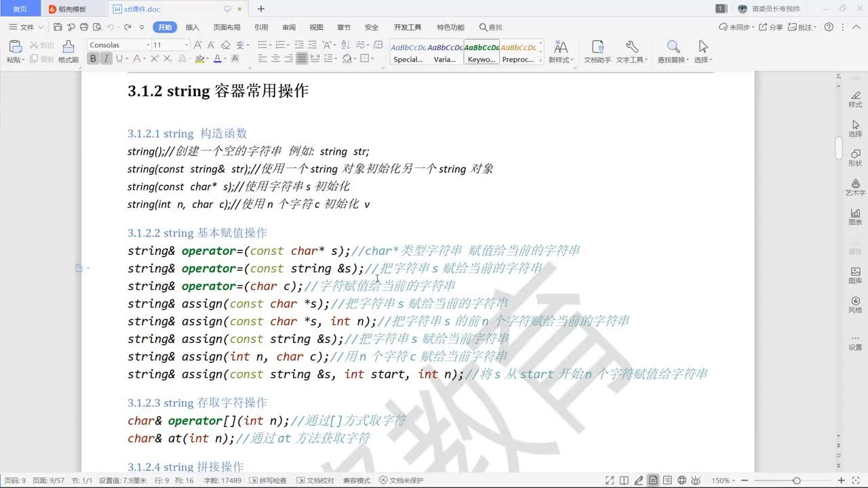Toggle Page layout view in status bar
868x488 pixels.
click(x=653, y=481)
